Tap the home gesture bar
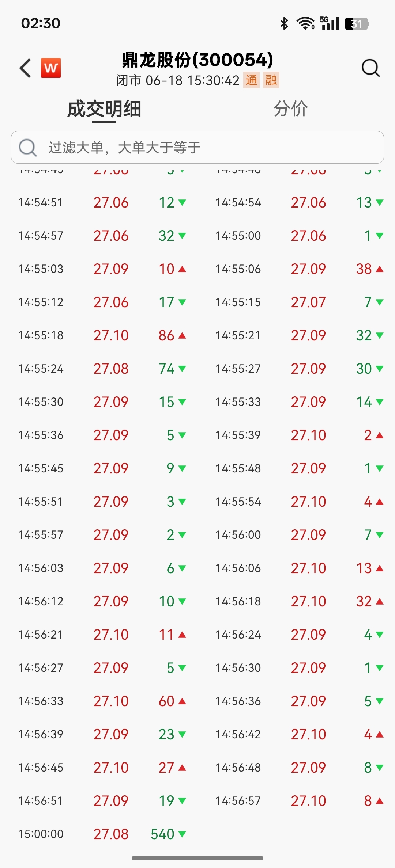395x868 pixels. (x=197, y=858)
